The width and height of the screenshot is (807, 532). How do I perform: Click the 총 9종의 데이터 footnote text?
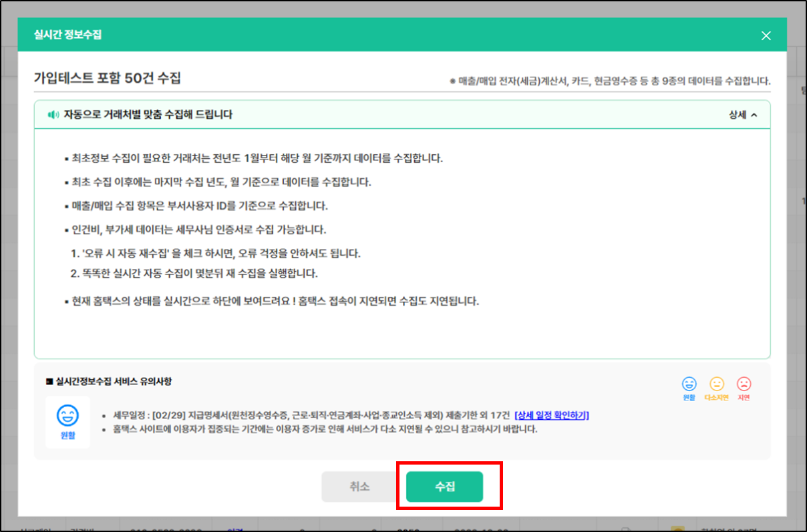611,81
